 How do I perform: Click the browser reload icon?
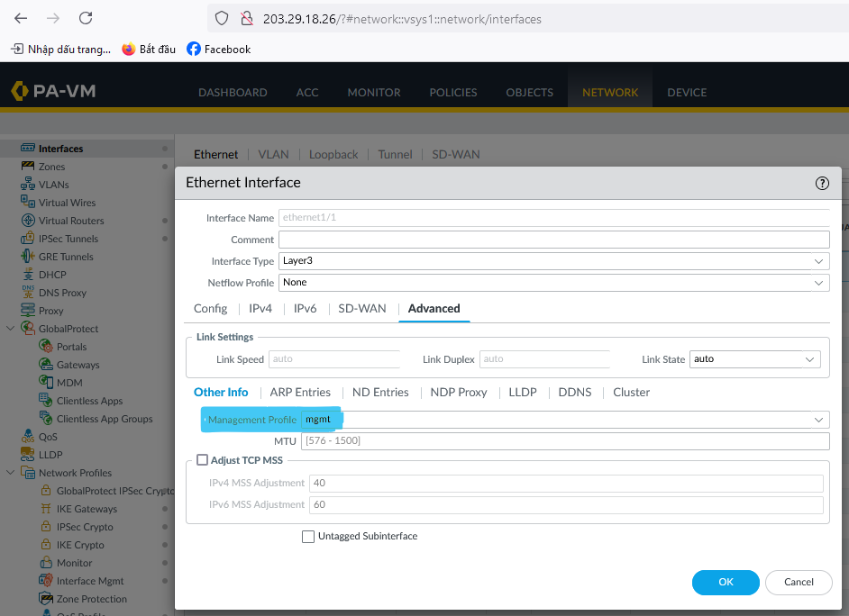86,18
